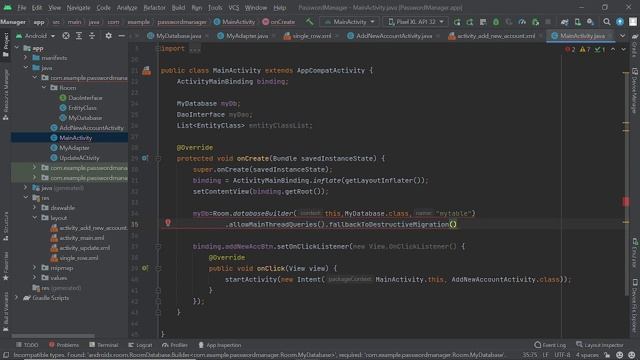Open the Android view dropdown
640x360 pixels.
tap(36, 36)
